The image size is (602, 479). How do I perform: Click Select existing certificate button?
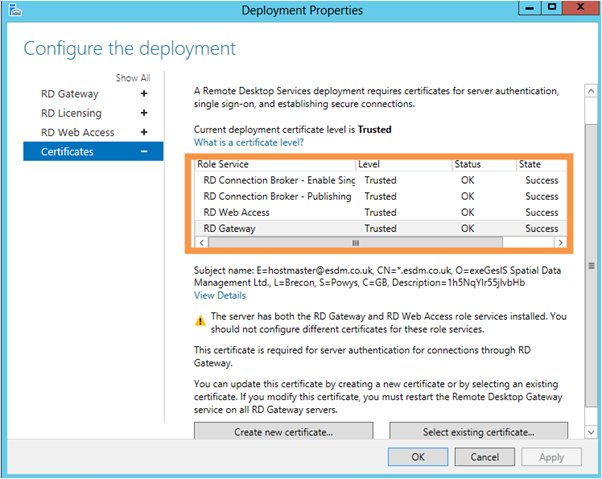[x=478, y=431]
